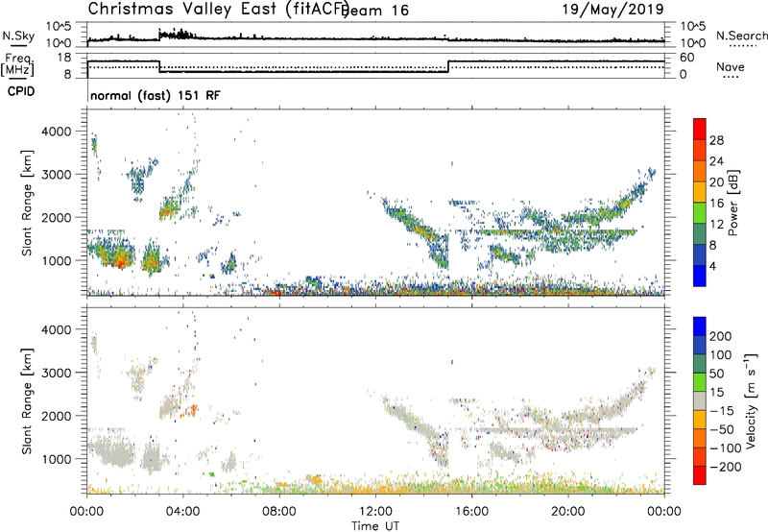Click the 'N.Search' legend label

(x=741, y=36)
